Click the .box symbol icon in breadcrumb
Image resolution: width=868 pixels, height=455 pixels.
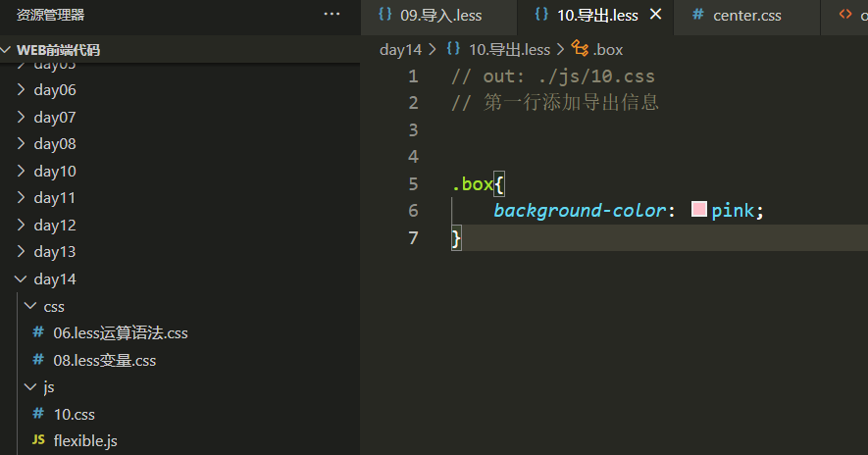(x=580, y=48)
